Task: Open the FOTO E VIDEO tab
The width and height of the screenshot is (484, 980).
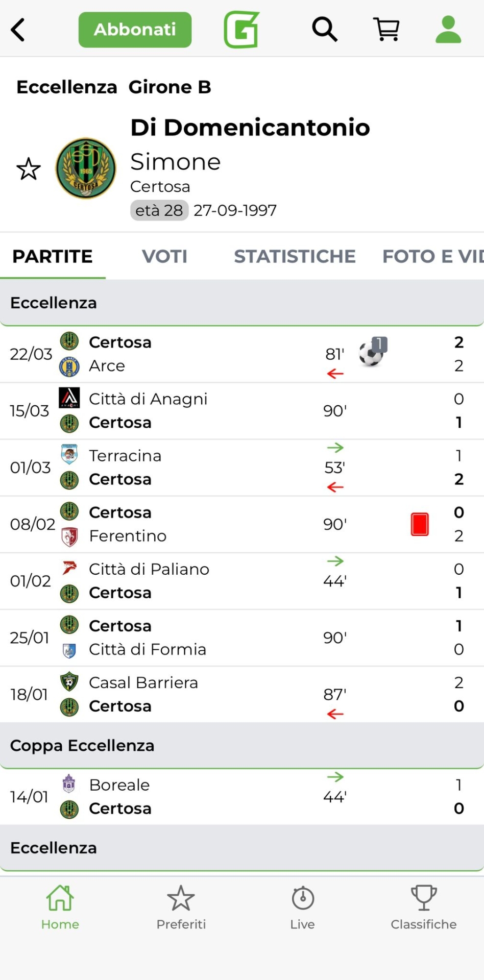Action: point(433,256)
